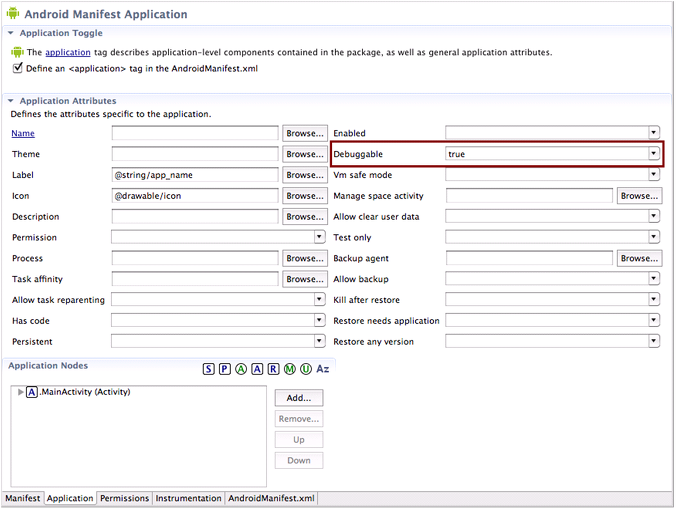Click into the Manage space activity field

click(529, 196)
